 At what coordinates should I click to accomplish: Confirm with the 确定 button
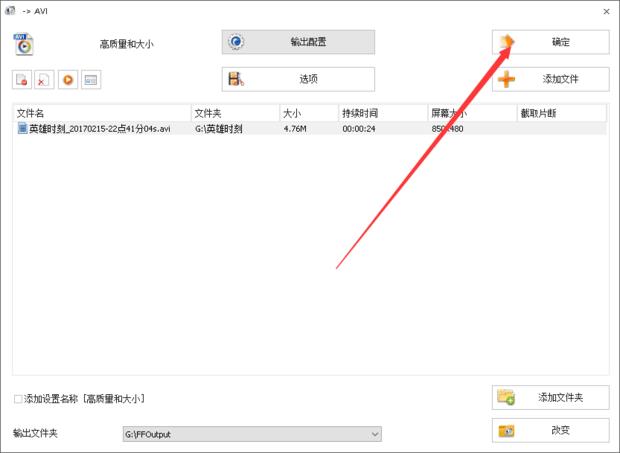(x=550, y=42)
